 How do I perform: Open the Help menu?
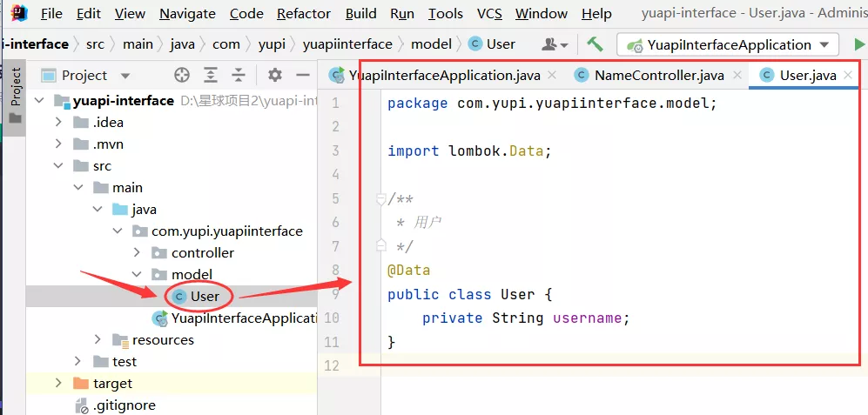(596, 13)
